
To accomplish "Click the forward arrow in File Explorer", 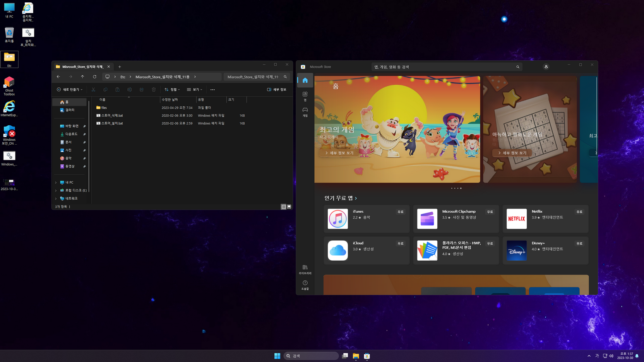I will point(70,77).
